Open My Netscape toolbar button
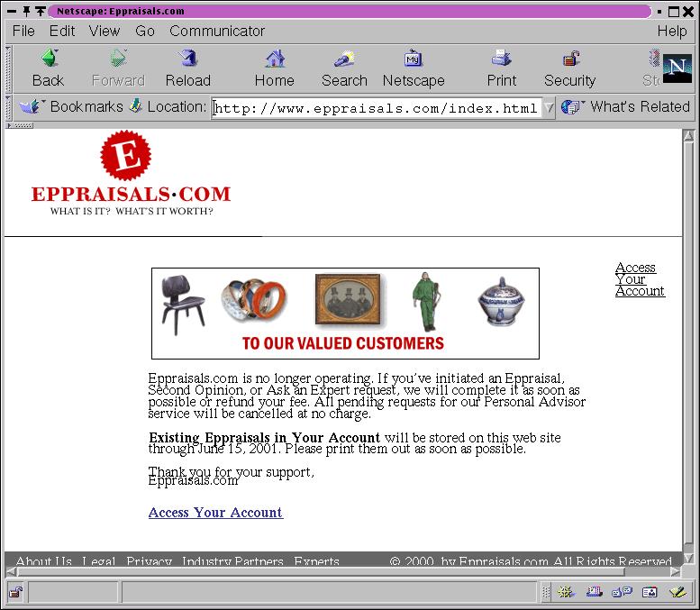The image size is (700, 610). click(414, 68)
